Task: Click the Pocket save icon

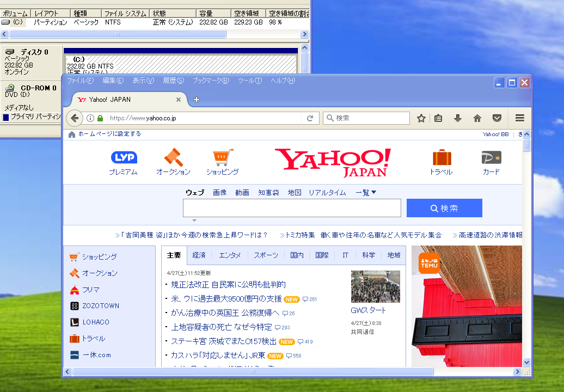Action: click(x=496, y=118)
